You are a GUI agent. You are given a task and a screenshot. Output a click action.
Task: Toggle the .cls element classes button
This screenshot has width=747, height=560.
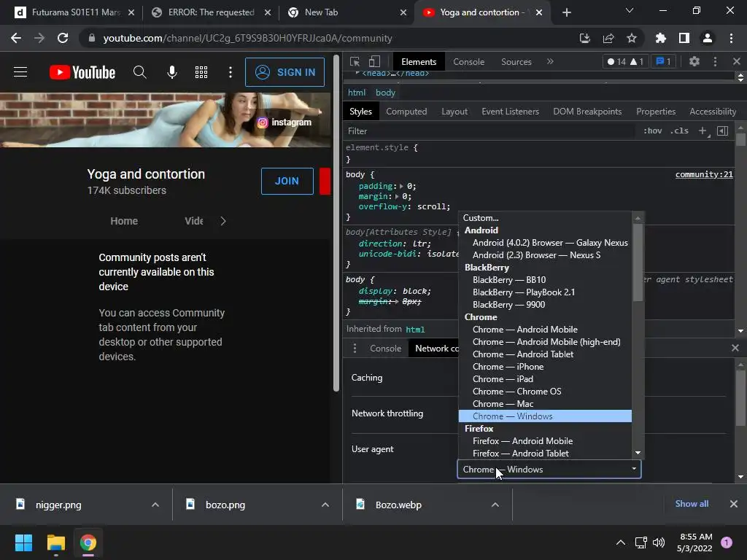click(x=679, y=131)
